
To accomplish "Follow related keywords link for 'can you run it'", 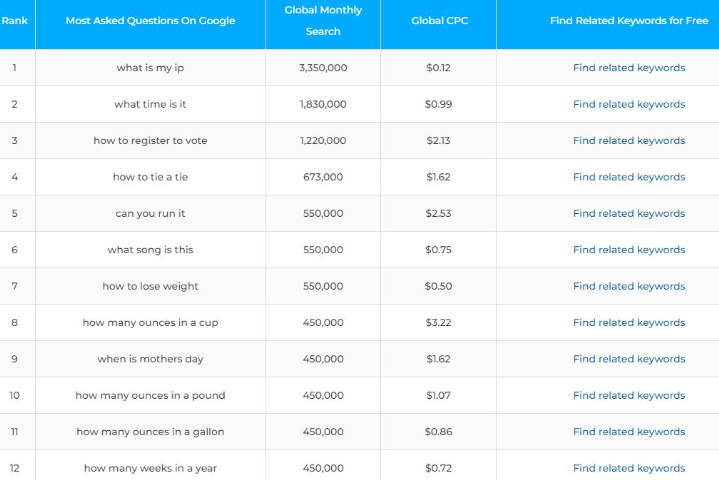I will (x=629, y=213).
